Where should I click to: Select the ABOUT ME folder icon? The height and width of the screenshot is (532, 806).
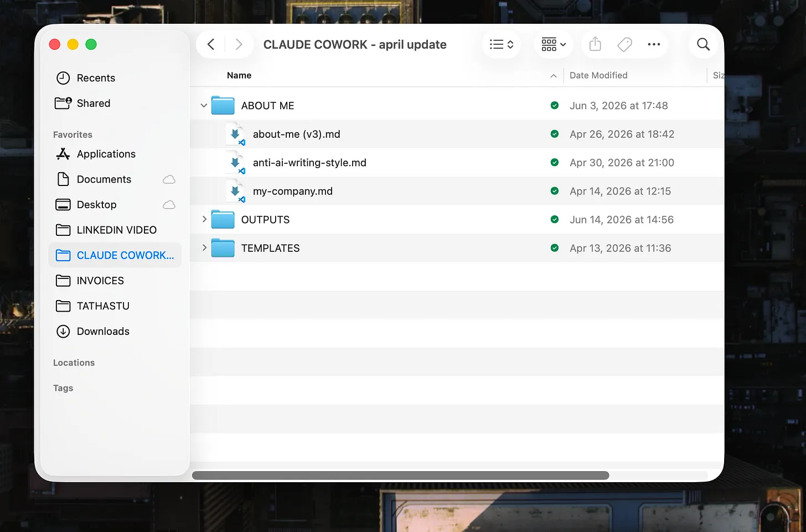click(223, 105)
